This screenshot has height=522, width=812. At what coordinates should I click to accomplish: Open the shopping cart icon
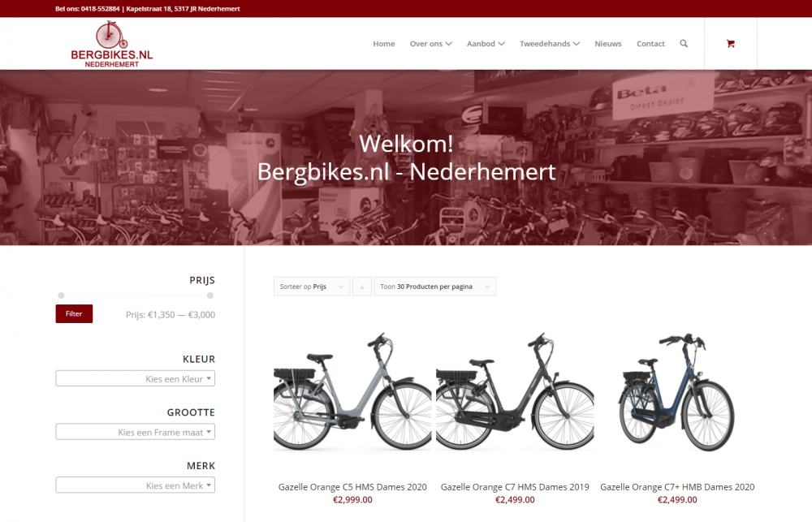(x=730, y=44)
